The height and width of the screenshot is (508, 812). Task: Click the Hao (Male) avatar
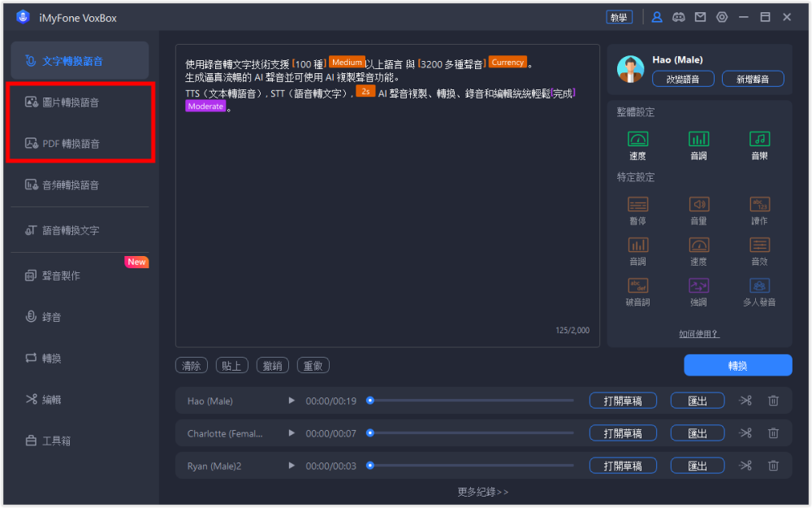click(630, 69)
